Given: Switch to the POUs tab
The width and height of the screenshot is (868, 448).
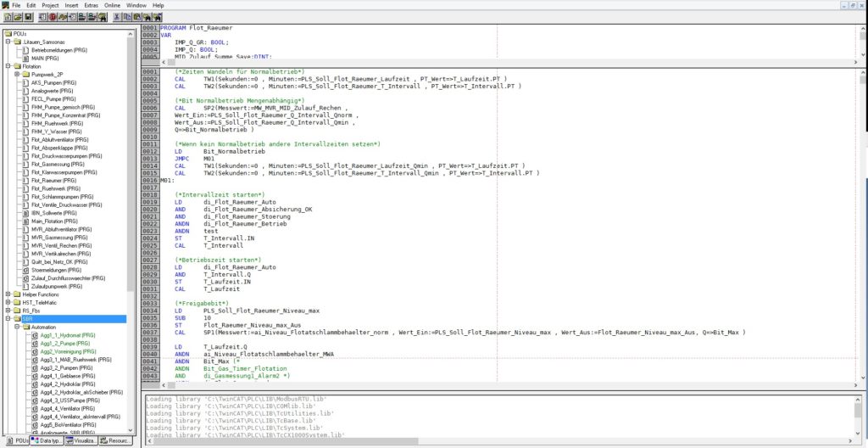Looking at the screenshot, I should click(x=17, y=441).
